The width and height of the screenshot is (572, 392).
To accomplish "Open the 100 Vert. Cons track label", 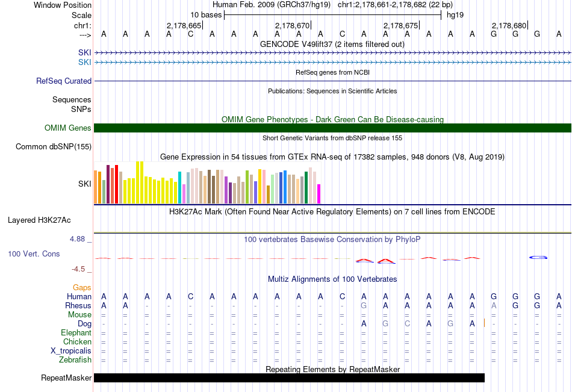I will (x=34, y=254).
